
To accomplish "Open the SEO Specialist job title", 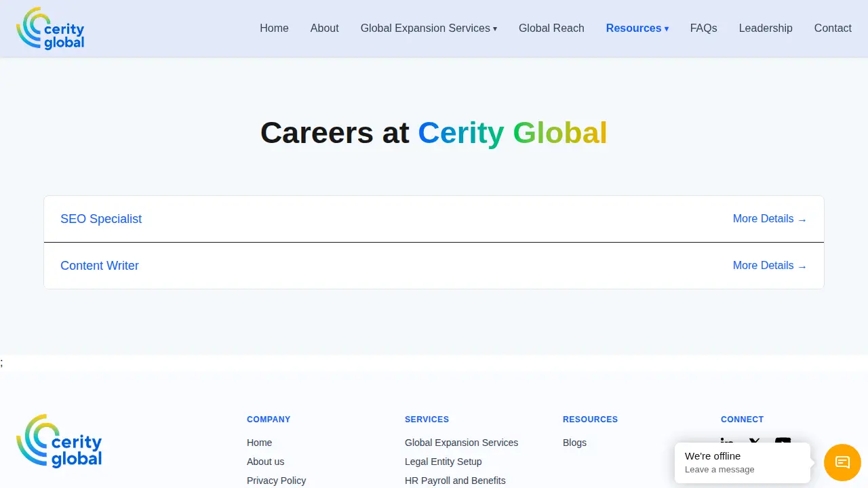I will click(x=101, y=219).
